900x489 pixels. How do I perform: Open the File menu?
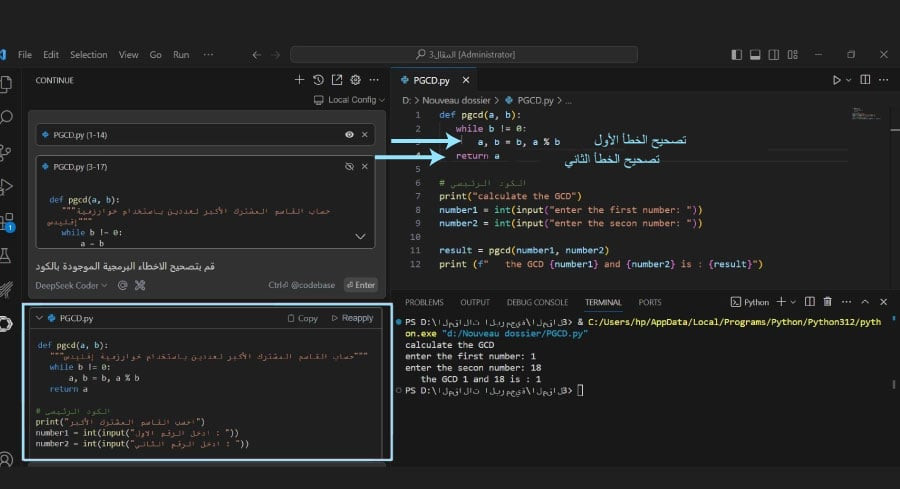click(x=25, y=55)
